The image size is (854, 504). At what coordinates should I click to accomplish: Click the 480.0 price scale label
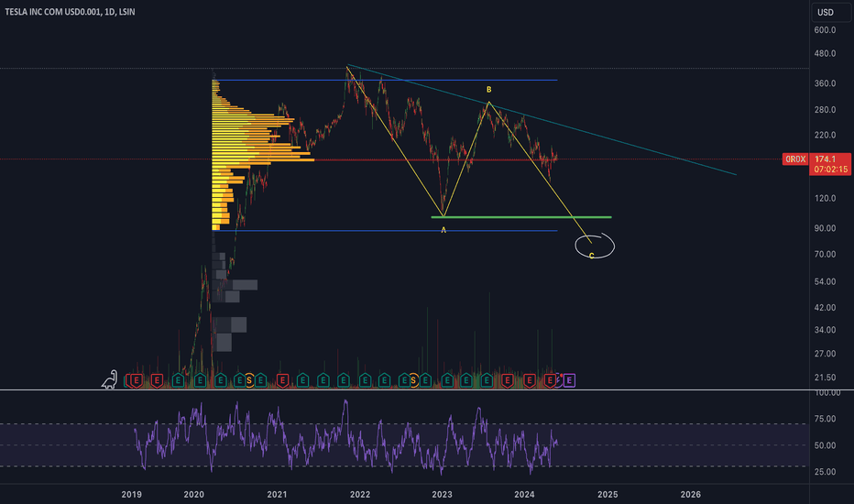click(x=825, y=53)
